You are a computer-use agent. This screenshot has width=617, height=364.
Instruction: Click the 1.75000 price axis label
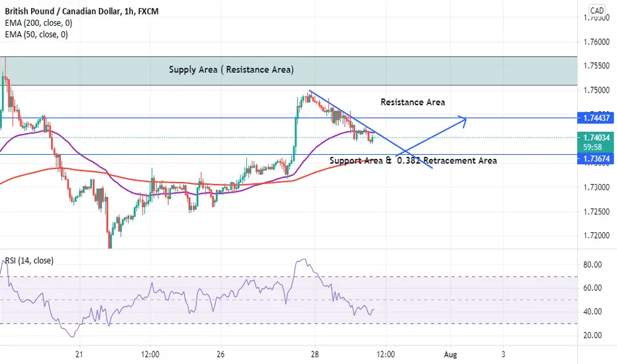[596, 90]
